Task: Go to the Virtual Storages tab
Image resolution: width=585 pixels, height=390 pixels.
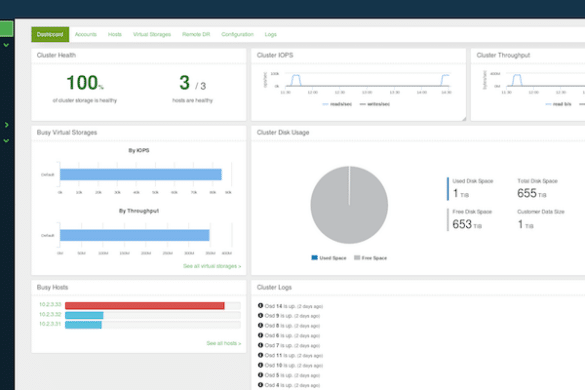Action: 152,34
